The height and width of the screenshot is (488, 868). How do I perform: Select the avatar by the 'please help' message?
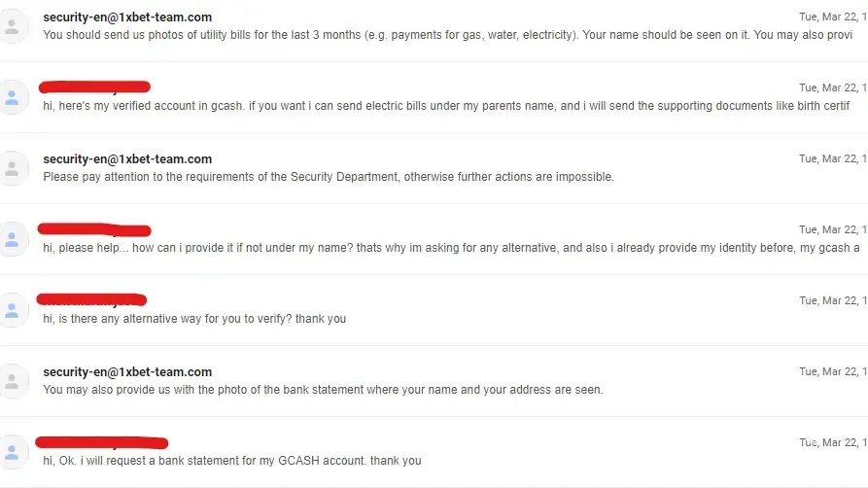click(x=12, y=239)
